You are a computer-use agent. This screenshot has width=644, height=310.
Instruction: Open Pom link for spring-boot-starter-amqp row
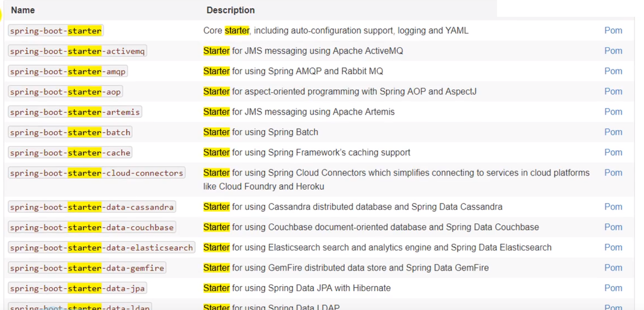coord(613,71)
